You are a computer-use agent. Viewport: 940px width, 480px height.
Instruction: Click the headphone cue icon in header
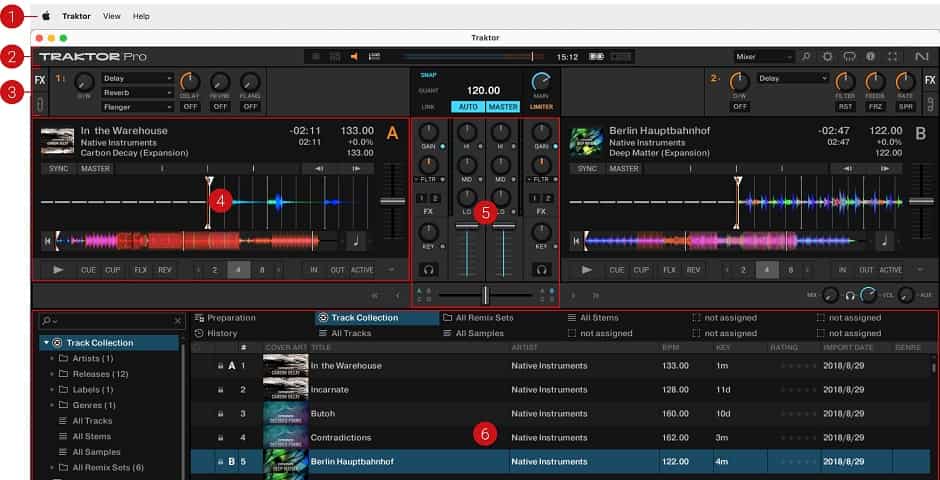pyautogui.click(x=849, y=57)
